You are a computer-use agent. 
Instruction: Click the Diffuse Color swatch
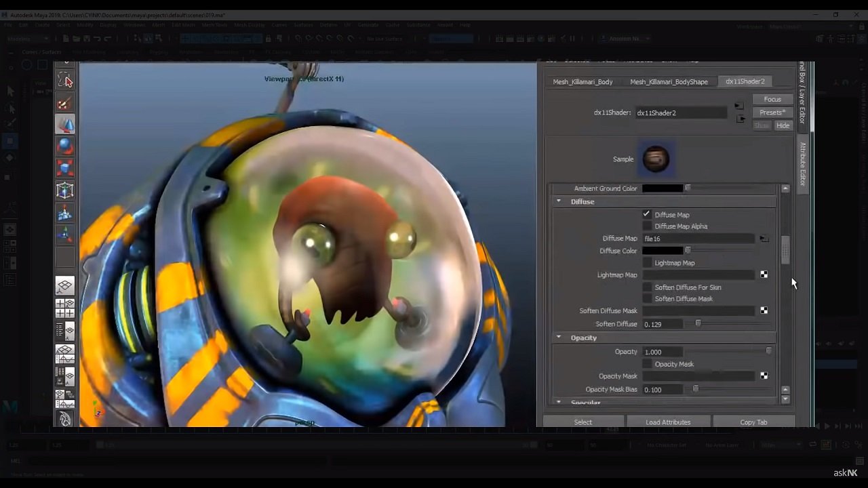pyautogui.click(x=663, y=251)
